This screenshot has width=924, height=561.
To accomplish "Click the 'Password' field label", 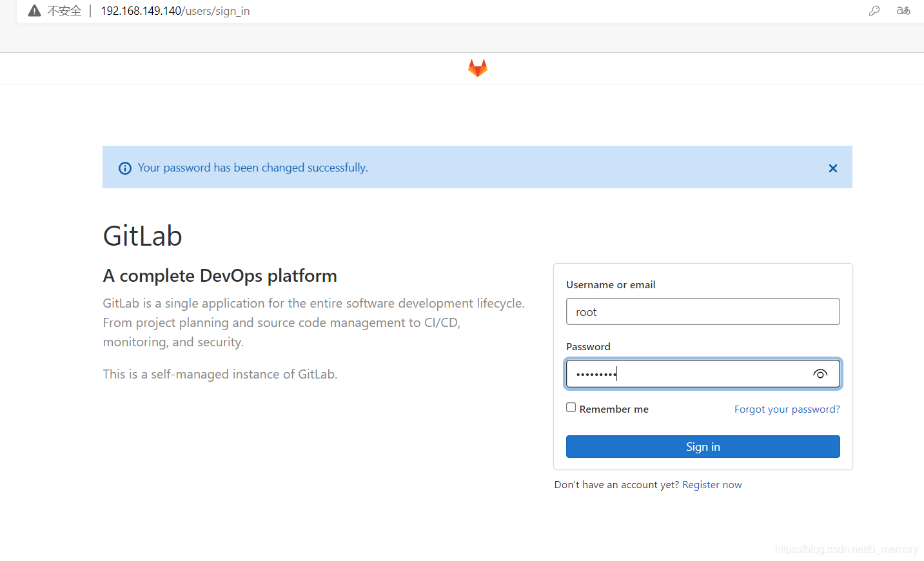I will pyautogui.click(x=588, y=347).
